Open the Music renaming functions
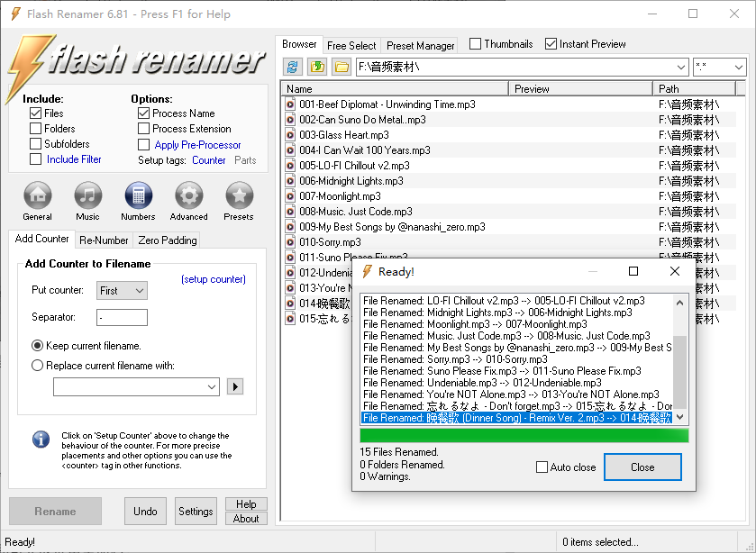The image size is (756, 553). (87, 195)
